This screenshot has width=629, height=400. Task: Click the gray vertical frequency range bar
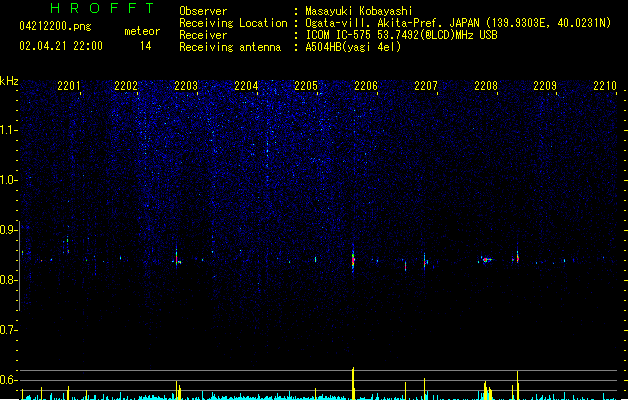19,266
